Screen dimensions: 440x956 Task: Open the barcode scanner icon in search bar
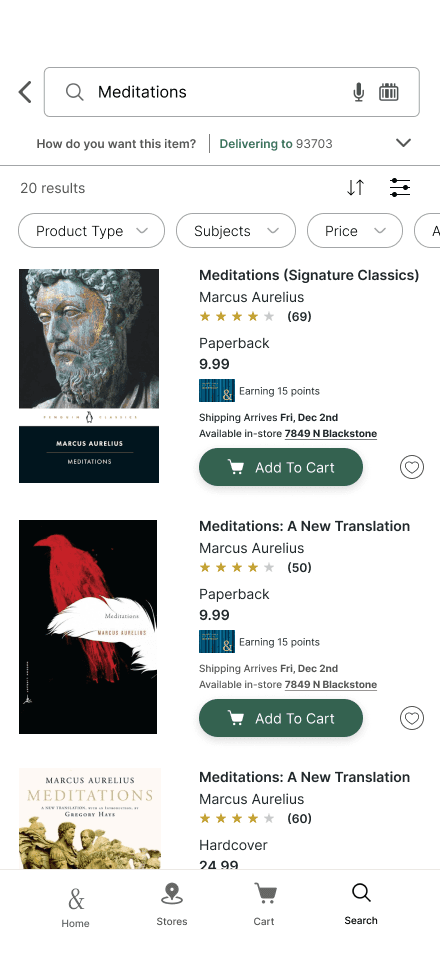coord(389,92)
